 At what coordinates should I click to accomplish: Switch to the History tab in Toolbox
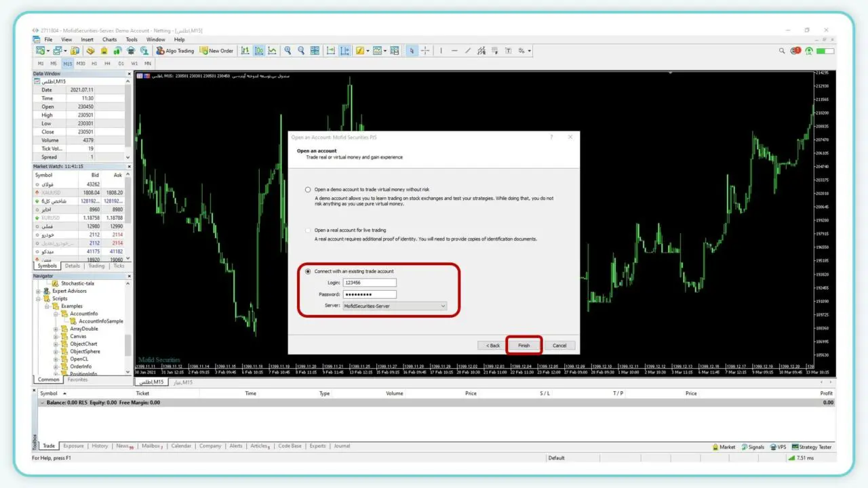pyautogui.click(x=100, y=446)
